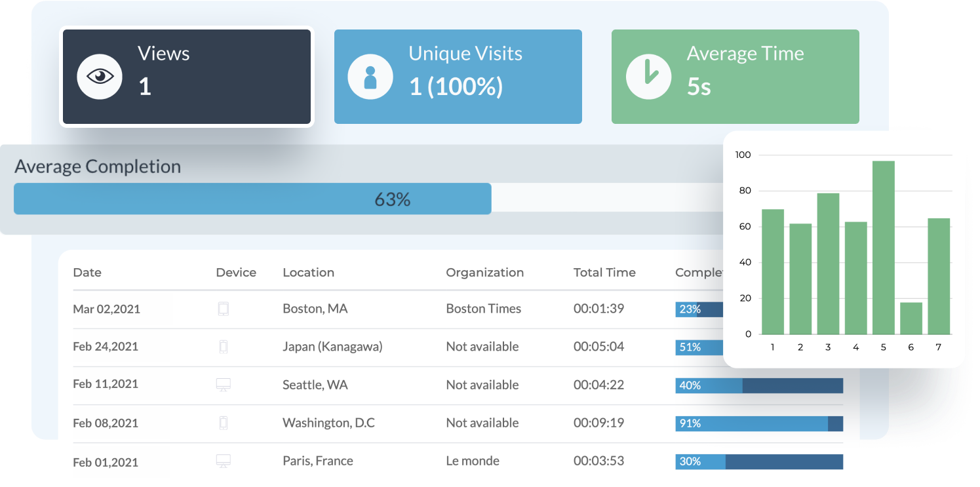Click the Boston Times organization cell
Screen dimensions: 980x487
click(x=484, y=309)
